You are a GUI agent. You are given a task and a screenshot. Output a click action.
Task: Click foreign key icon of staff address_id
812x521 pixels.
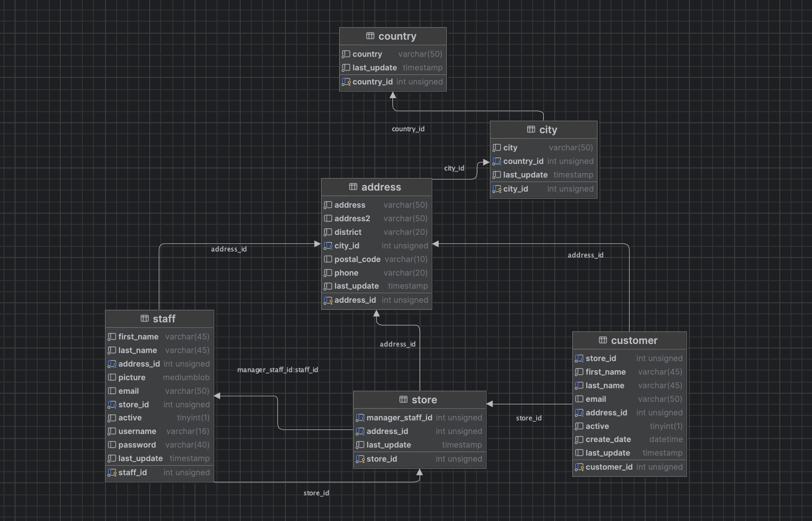tap(112, 364)
